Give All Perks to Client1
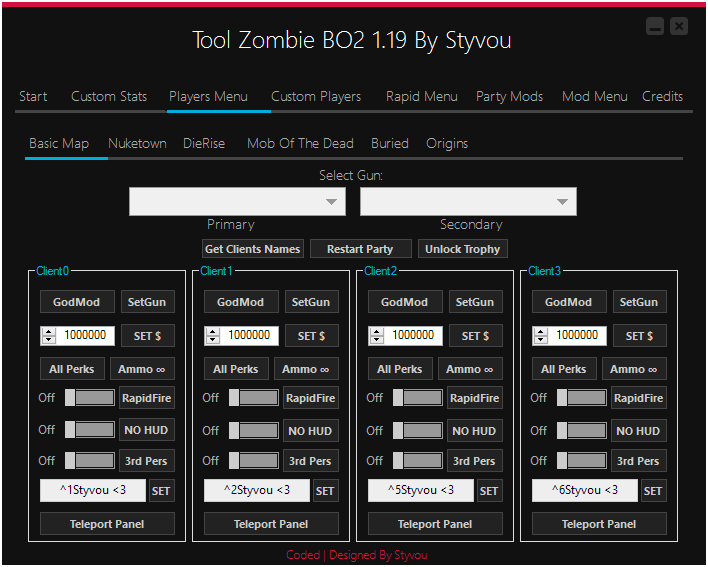The height and width of the screenshot is (567, 708). [x=236, y=369]
